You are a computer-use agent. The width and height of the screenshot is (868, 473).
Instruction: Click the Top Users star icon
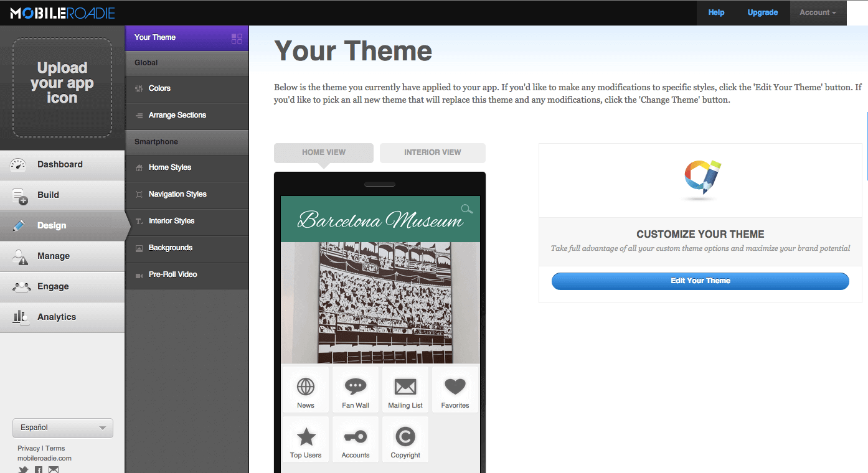[x=306, y=437]
